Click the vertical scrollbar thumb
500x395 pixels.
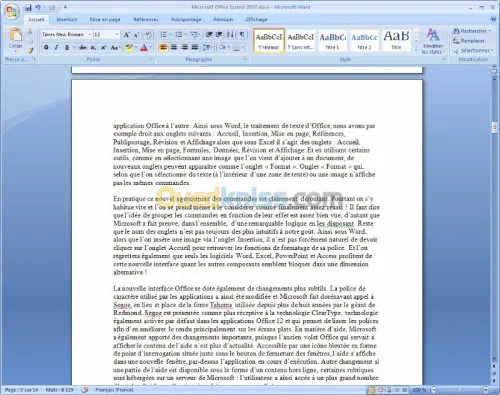[494, 128]
